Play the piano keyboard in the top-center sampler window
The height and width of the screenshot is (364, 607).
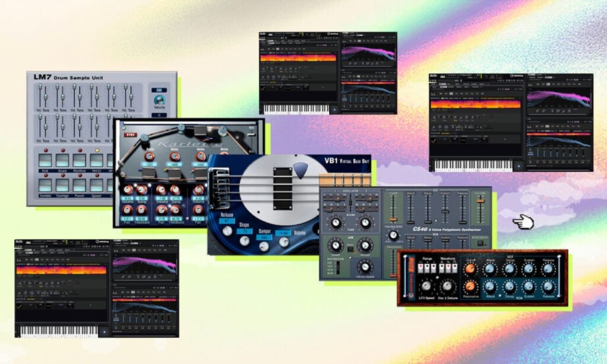pos(296,109)
